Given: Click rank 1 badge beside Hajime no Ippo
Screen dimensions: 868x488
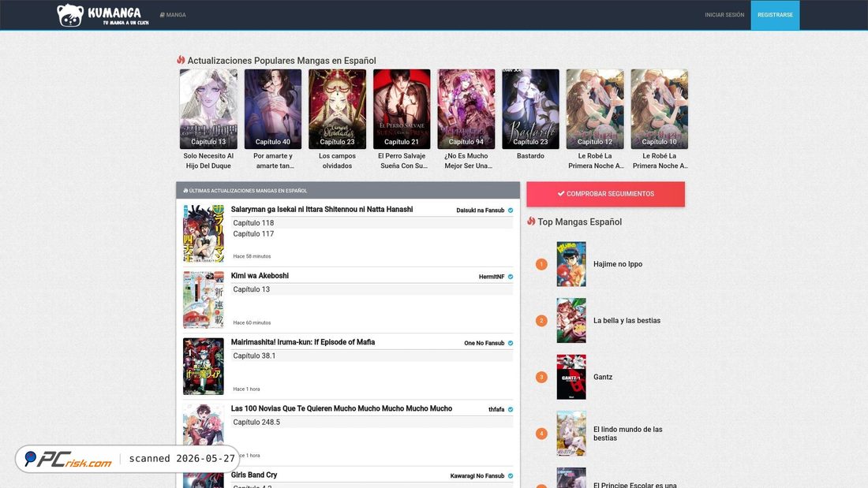Looking at the screenshot, I should 541,264.
